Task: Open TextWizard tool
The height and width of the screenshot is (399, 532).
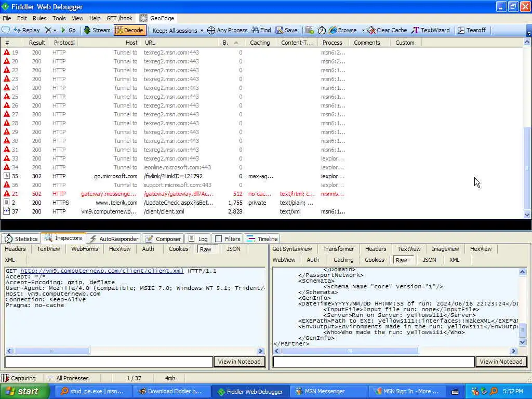Action: point(431,30)
